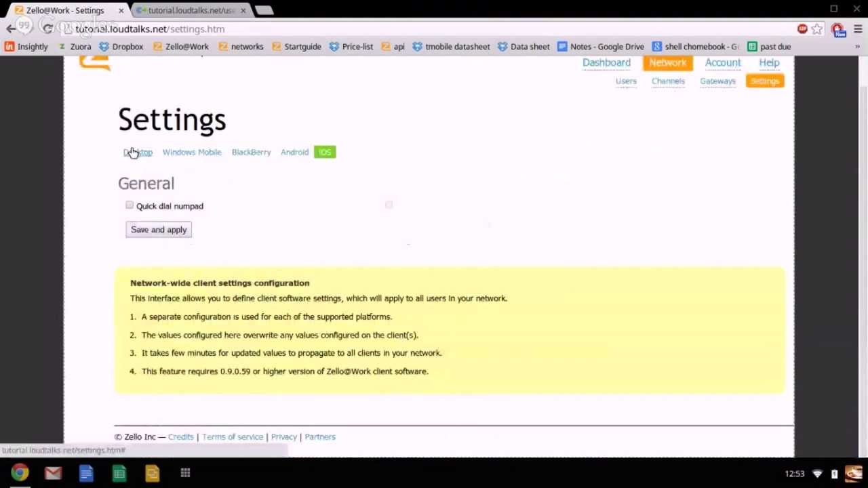Image resolution: width=868 pixels, height=488 pixels.
Task: Open the Zuora bookmark
Action: 74,47
